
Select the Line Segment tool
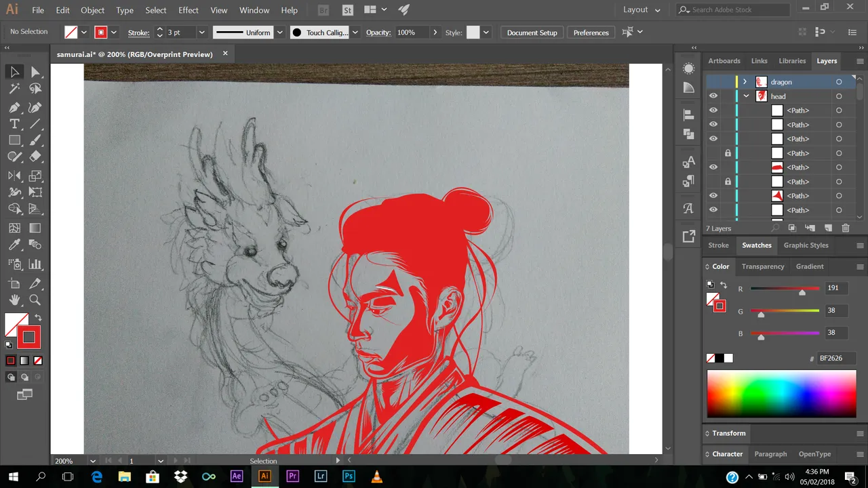(x=35, y=124)
